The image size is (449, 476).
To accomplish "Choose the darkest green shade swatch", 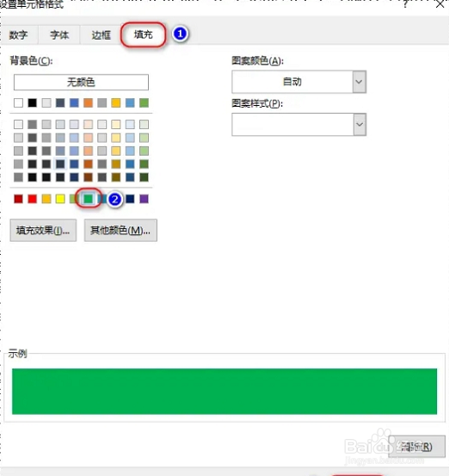I will [145, 177].
